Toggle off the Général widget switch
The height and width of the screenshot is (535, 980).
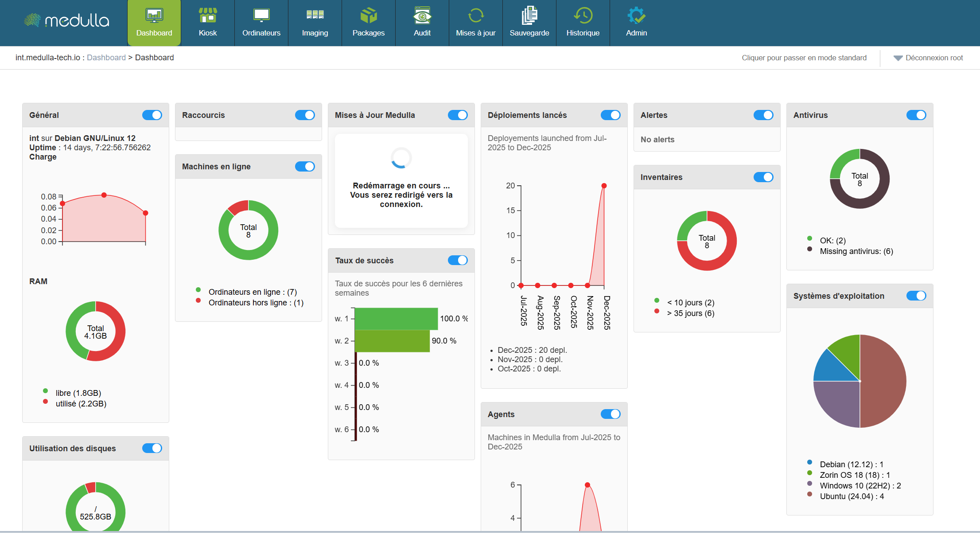point(152,115)
